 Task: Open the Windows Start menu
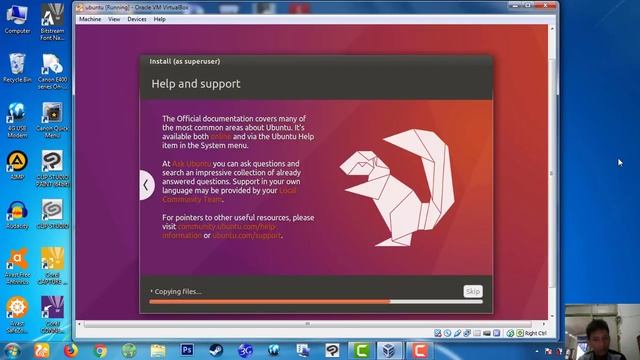(12, 351)
